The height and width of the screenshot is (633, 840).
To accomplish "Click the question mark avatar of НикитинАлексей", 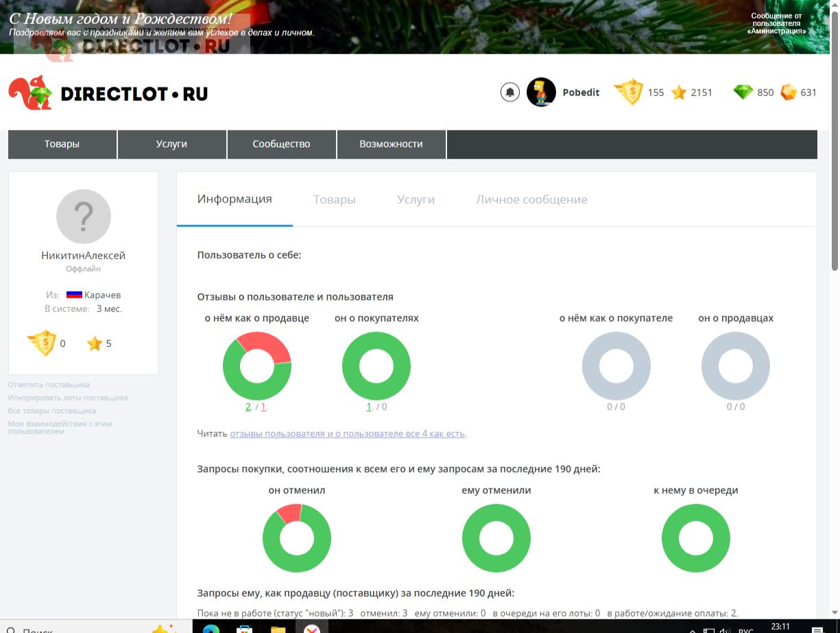I will point(84,217).
